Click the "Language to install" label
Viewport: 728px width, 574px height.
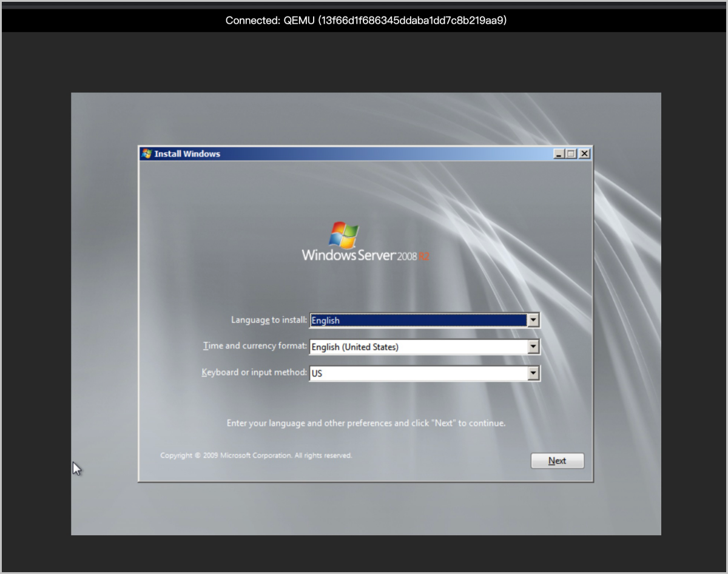269,320
